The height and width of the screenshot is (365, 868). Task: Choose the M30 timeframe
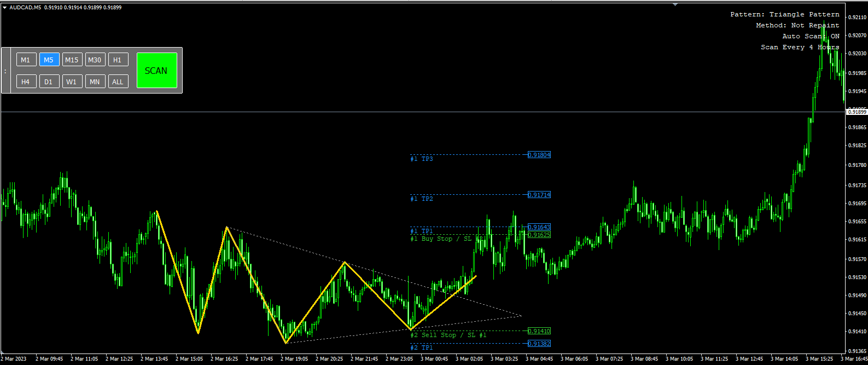(95, 60)
